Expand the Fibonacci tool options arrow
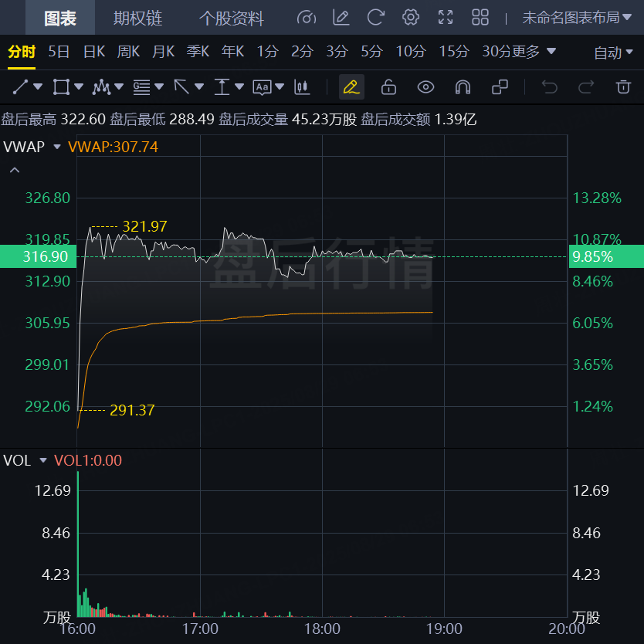Viewport: 644px width, 644px height. [159, 86]
